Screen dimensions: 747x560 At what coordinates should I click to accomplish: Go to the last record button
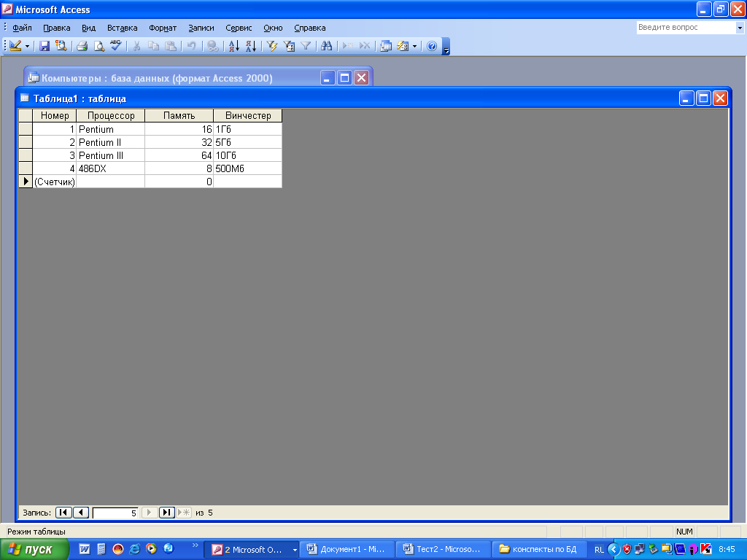pyautogui.click(x=166, y=513)
